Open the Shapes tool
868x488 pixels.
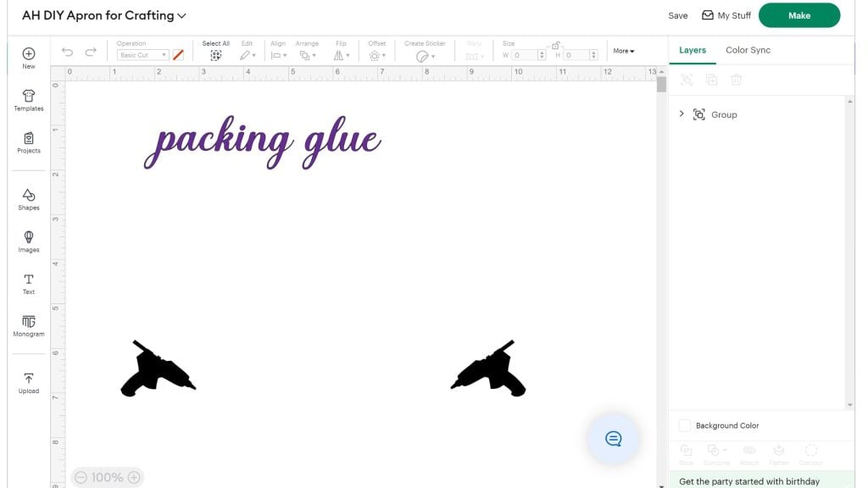(x=29, y=199)
